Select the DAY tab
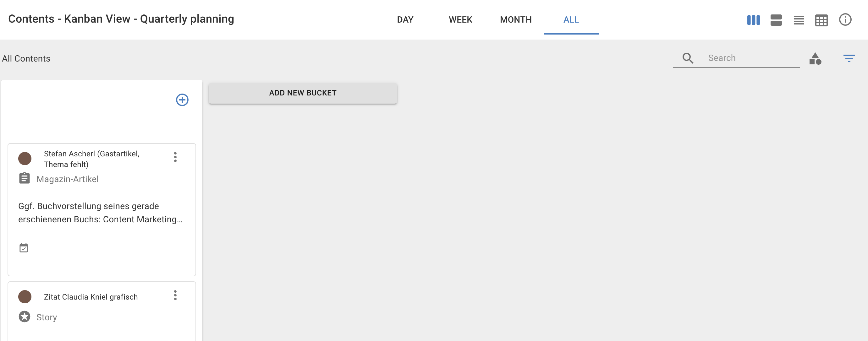 tap(405, 19)
